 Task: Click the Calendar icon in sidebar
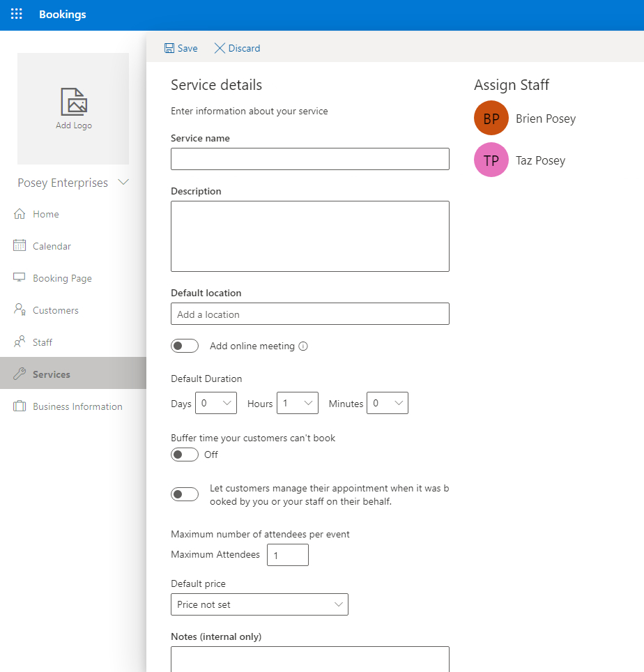20,245
